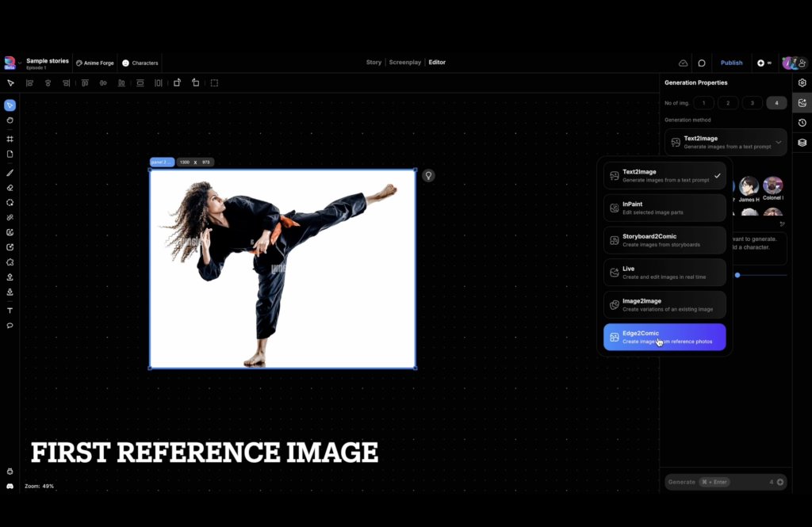Expand the project dropdown beside the logo
This screenshot has width=812, height=527.
point(21,63)
